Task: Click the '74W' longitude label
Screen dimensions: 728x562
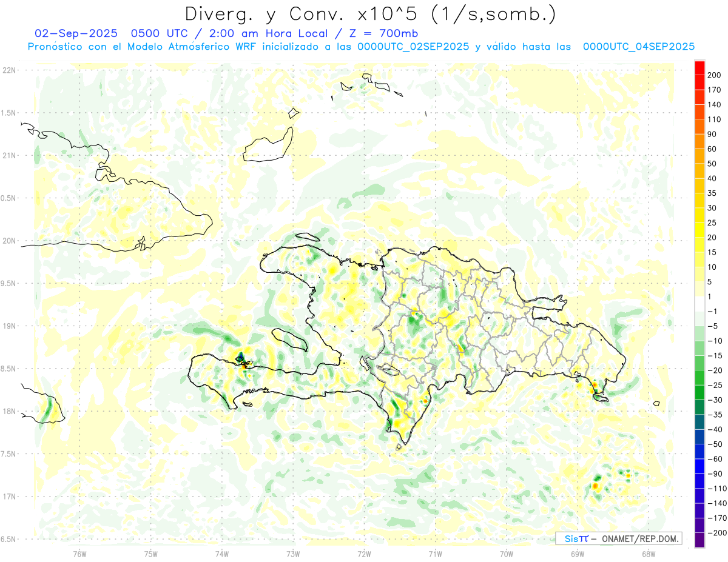Action: coord(221,554)
